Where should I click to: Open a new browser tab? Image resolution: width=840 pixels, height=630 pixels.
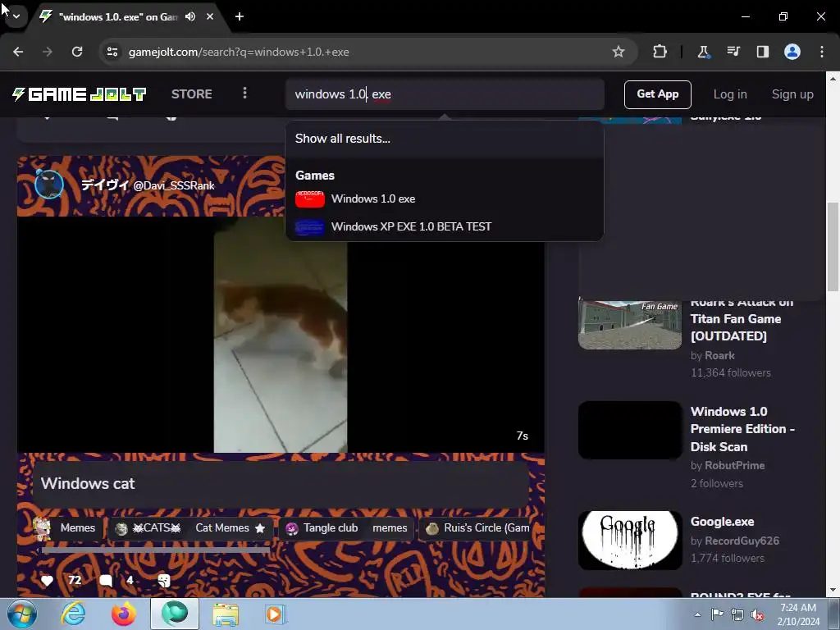(240, 16)
